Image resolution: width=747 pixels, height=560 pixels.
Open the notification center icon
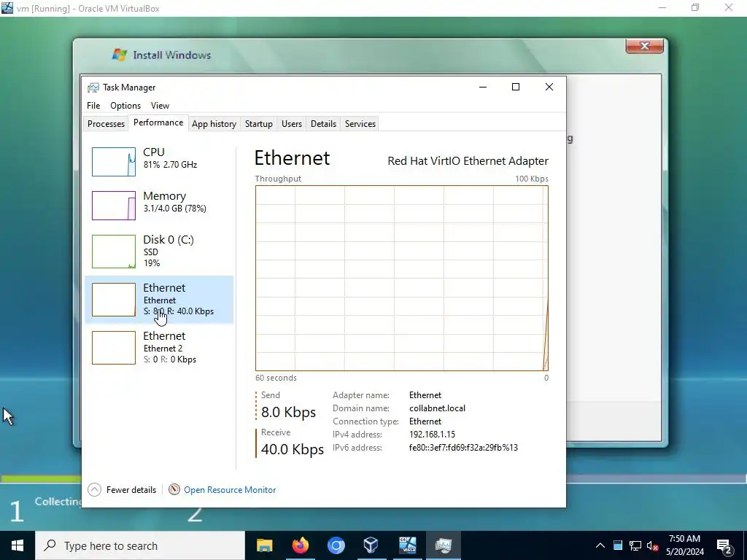(724, 545)
